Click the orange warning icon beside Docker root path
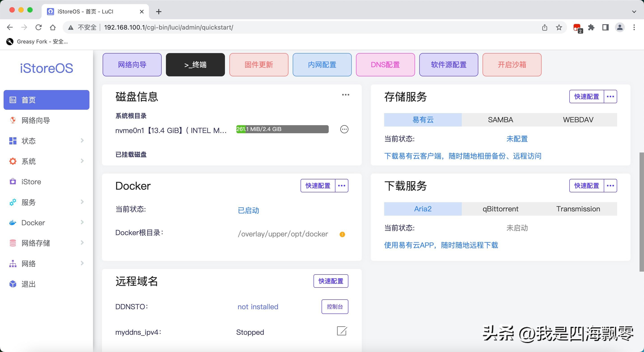The image size is (644, 352). [342, 234]
